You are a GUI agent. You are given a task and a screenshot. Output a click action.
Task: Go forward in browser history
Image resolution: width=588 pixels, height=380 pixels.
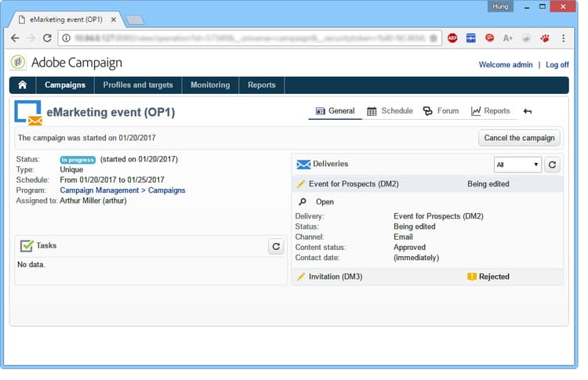(31, 38)
